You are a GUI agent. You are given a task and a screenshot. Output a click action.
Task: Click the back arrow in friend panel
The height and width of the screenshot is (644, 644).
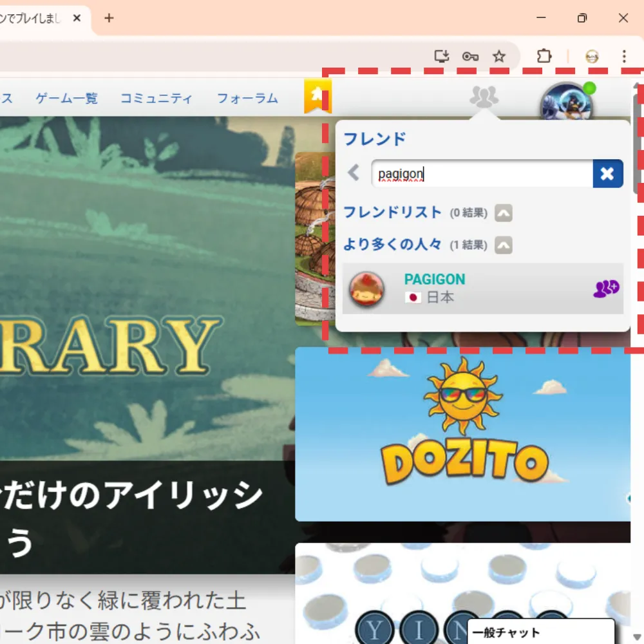[x=354, y=173]
